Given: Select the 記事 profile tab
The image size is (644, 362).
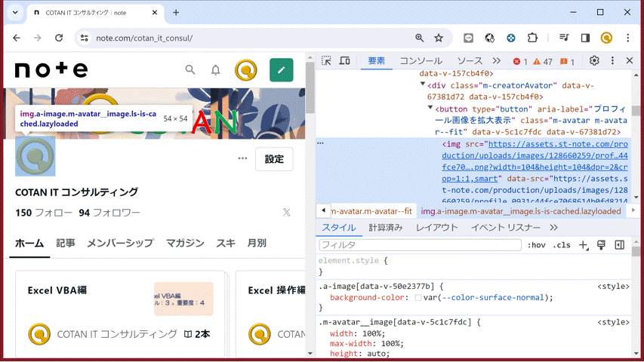Looking at the screenshot, I should pyautogui.click(x=66, y=243).
